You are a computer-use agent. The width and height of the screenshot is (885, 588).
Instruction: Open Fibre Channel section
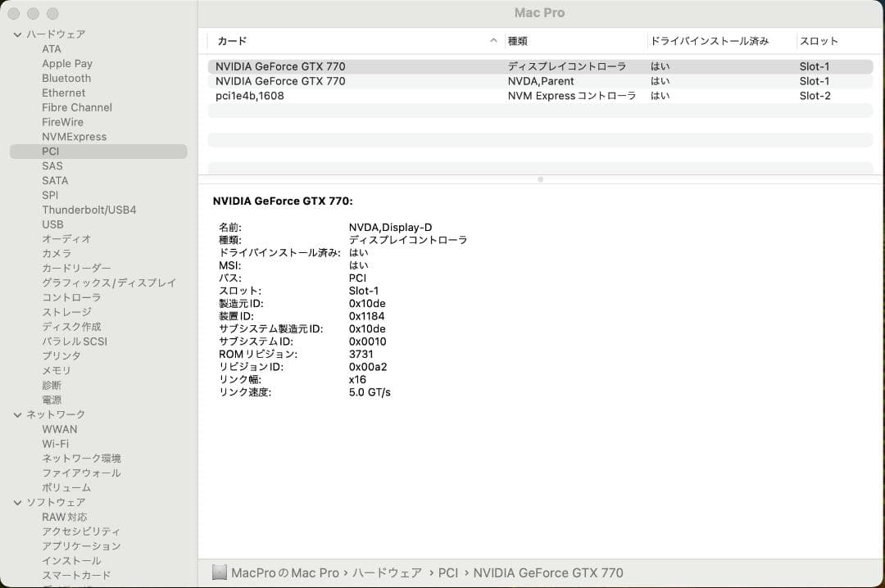click(x=77, y=108)
